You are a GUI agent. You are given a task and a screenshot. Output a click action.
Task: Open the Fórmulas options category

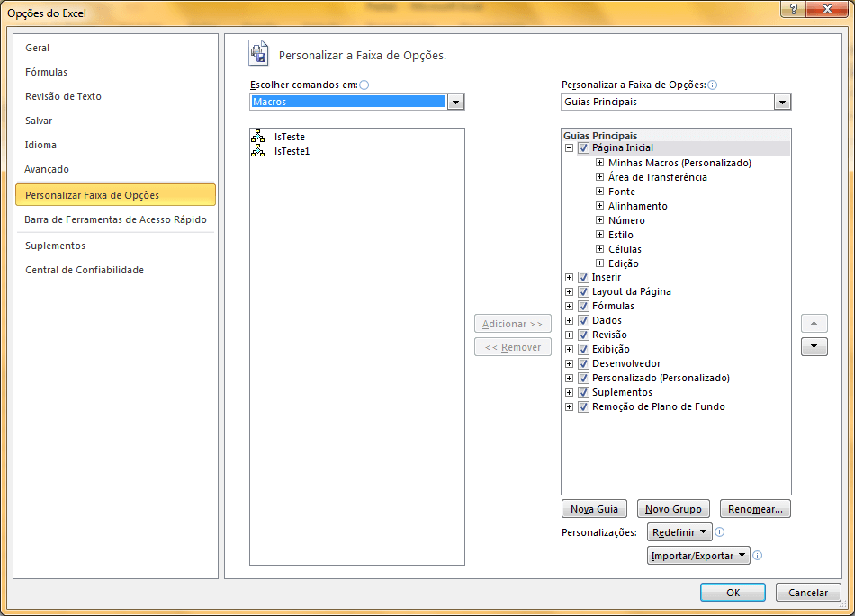[x=46, y=72]
